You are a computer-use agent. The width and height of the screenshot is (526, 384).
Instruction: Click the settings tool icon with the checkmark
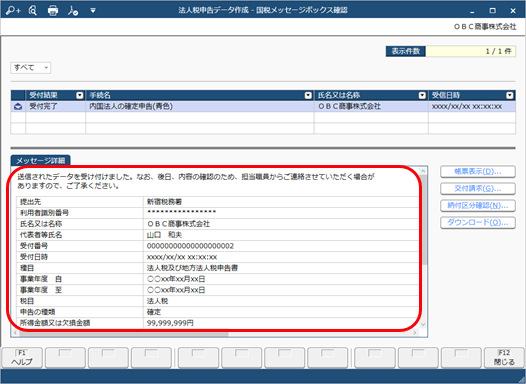click(73, 10)
